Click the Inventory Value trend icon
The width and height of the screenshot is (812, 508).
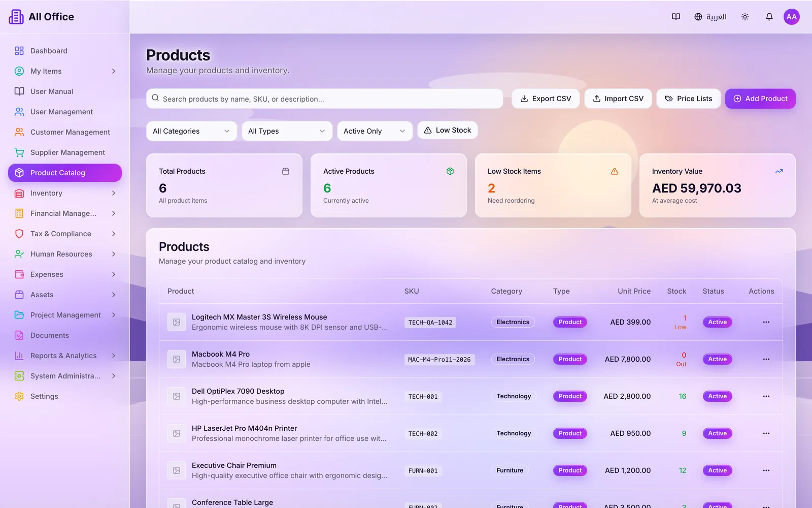779,171
